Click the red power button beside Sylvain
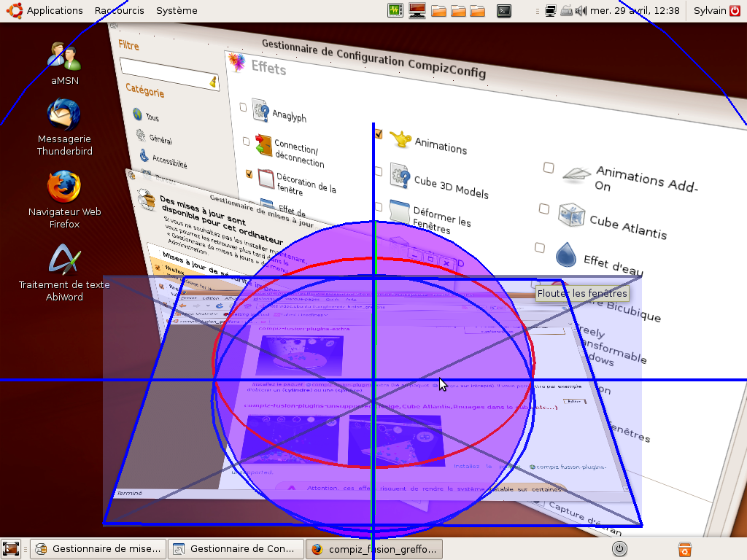This screenshot has width=747, height=560. [x=734, y=10]
